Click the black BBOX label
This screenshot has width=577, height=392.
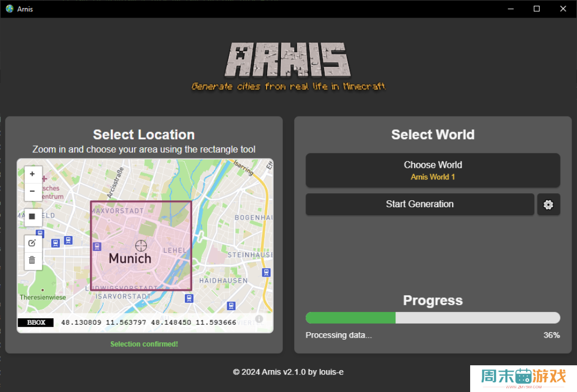pyautogui.click(x=36, y=323)
